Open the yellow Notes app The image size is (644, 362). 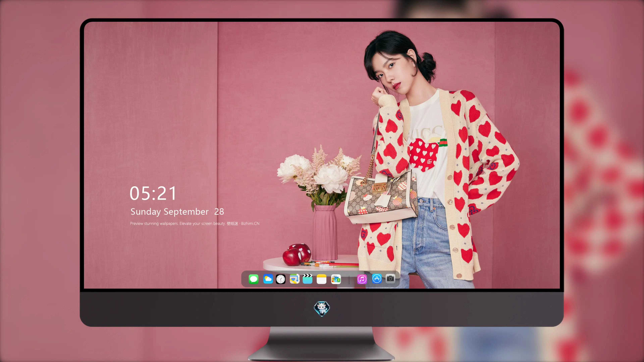click(x=321, y=279)
